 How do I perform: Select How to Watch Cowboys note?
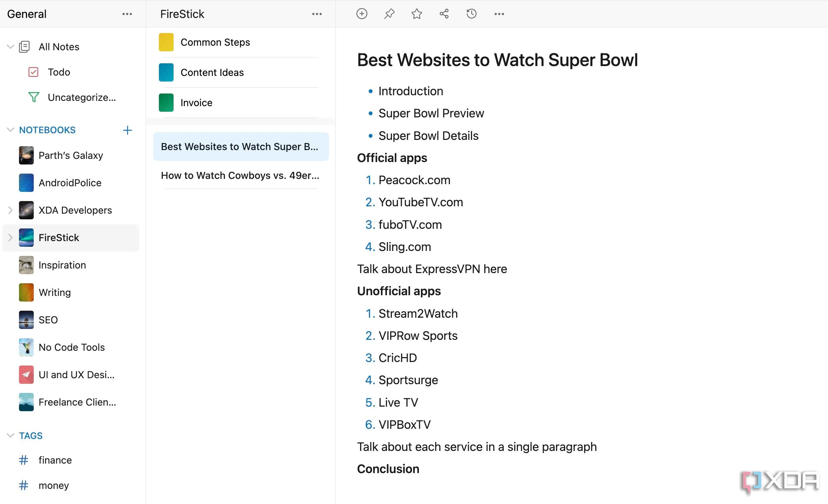(x=241, y=175)
